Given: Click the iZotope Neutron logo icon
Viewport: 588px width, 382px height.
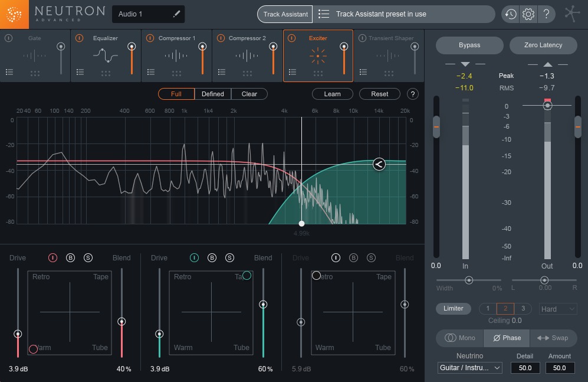Looking at the screenshot, I should tap(14, 14).
